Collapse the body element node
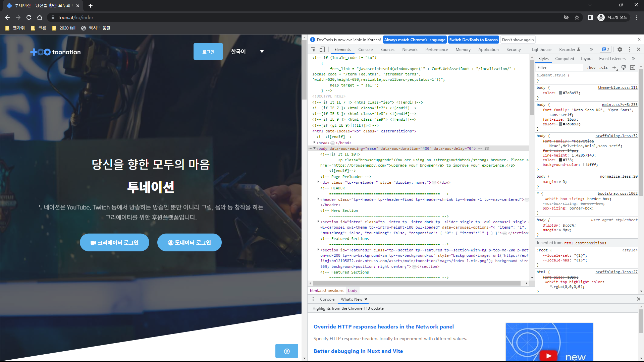Image resolution: width=644 pixels, height=362 pixels. point(314,148)
